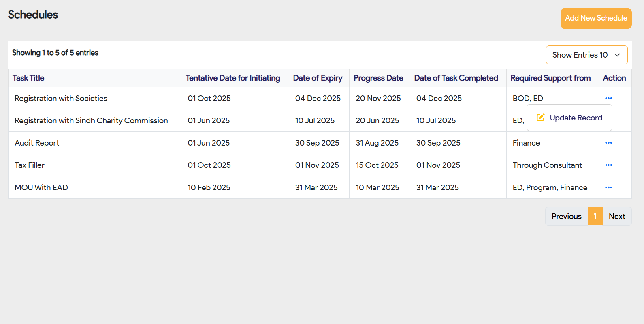Click the chevron arrow on Show Entries 10
The height and width of the screenshot is (324, 644).
point(617,55)
